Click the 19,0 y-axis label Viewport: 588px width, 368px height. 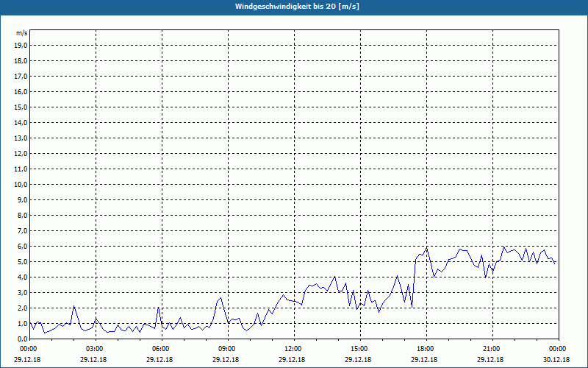coord(21,46)
